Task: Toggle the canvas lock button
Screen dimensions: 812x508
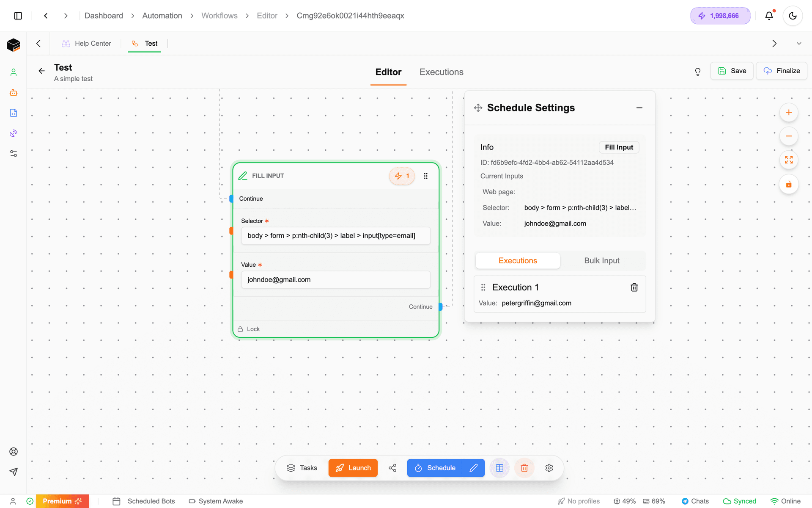Action: click(788, 184)
